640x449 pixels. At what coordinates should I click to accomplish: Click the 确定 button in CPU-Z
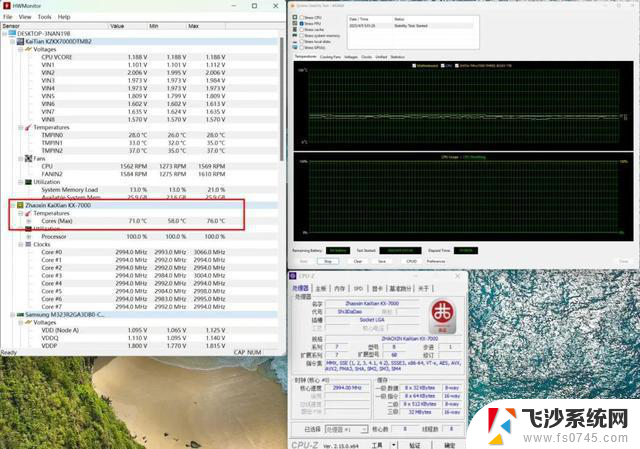[x=449, y=445]
